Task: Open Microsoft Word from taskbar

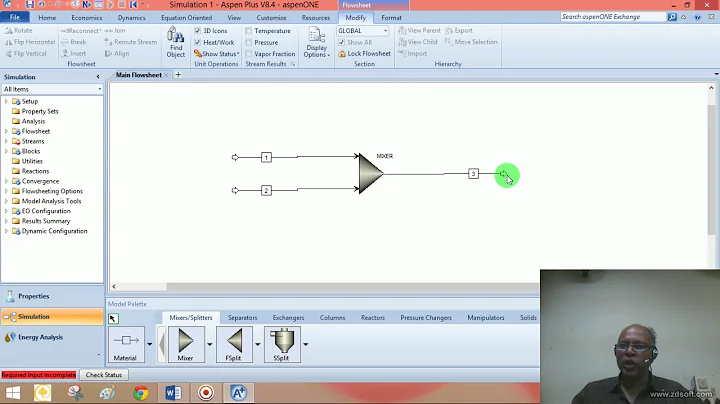Action: click(173, 393)
